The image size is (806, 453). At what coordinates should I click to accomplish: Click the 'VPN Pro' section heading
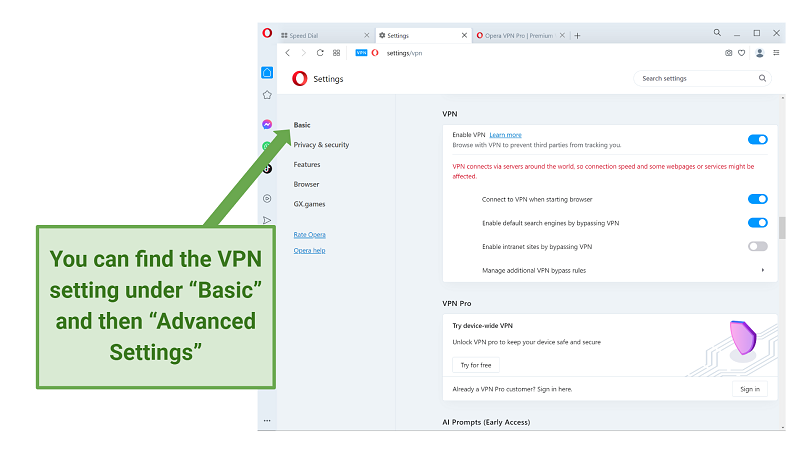456,303
